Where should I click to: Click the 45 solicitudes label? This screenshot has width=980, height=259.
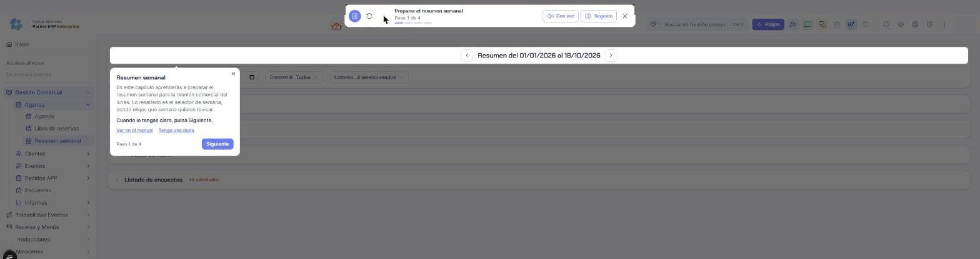(204, 180)
